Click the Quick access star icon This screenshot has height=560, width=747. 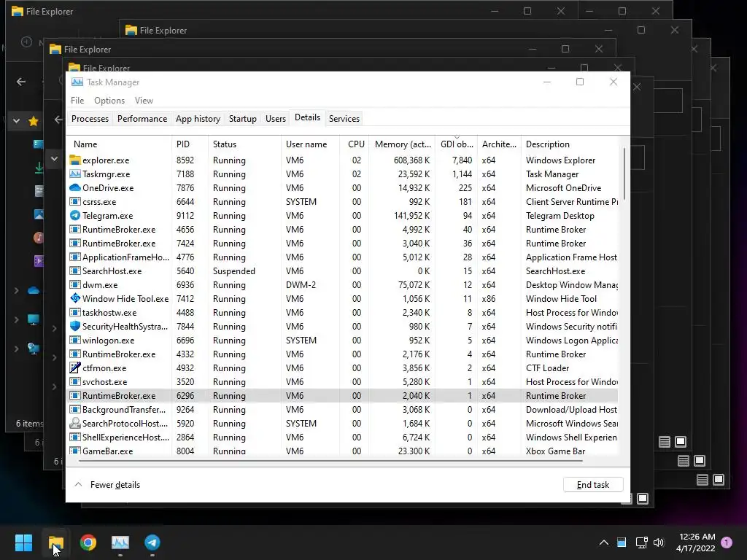[x=34, y=121]
